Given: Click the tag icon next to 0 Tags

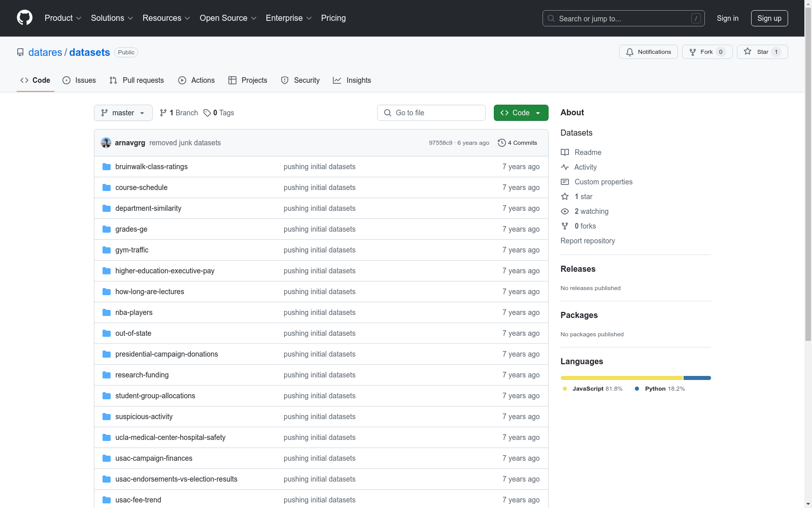Looking at the screenshot, I should click(207, 113).
